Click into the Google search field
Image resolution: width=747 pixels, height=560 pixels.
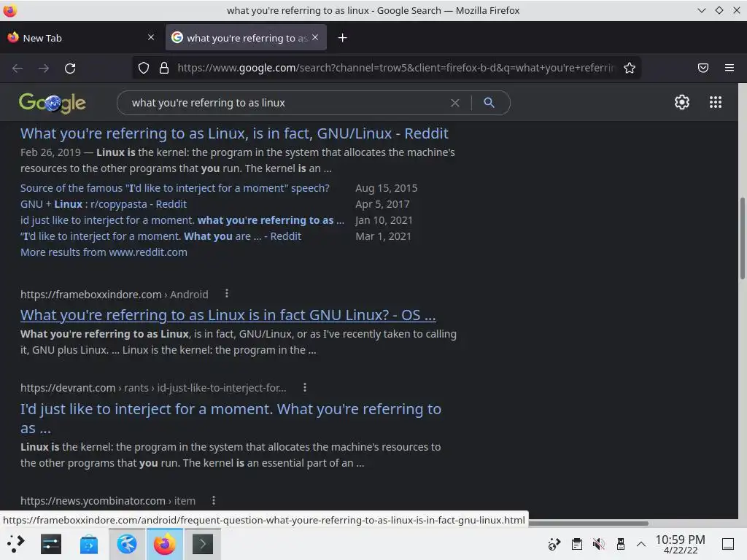pos(286,103)
